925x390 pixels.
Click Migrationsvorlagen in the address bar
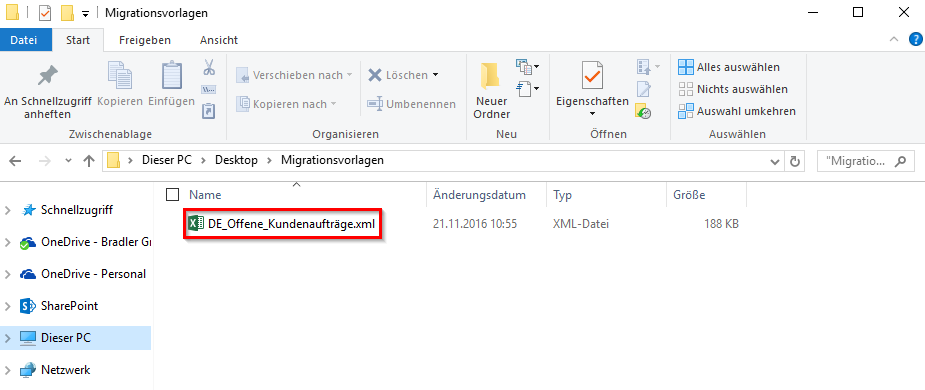tap(332, 160)
